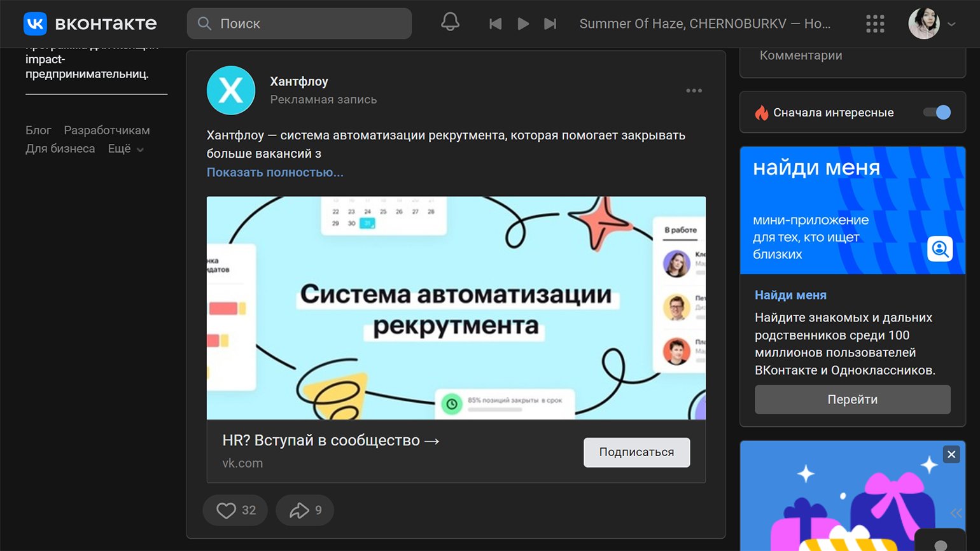The image size is (980, 551).
Task: Play the current track
Action: pos(523,24)
